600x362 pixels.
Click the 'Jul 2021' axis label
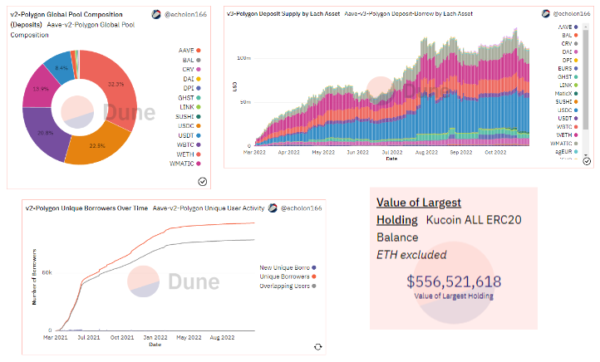point(89,338)
